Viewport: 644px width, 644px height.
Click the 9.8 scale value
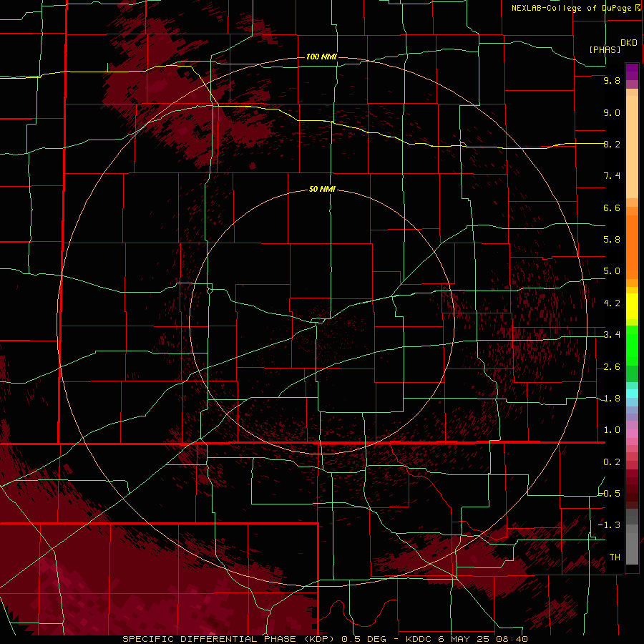pos(612,80)
